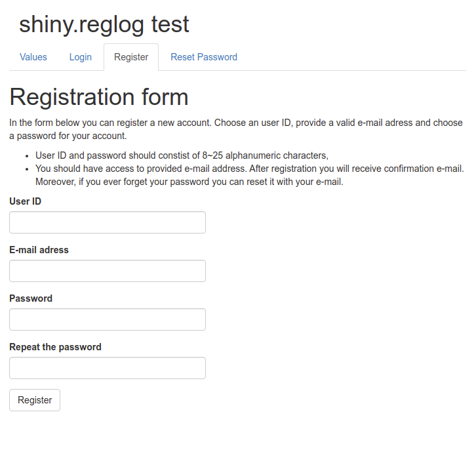Click the intro paragraph about registering an account
Screen dimensions: 476x469
click(x=236, y=129)
